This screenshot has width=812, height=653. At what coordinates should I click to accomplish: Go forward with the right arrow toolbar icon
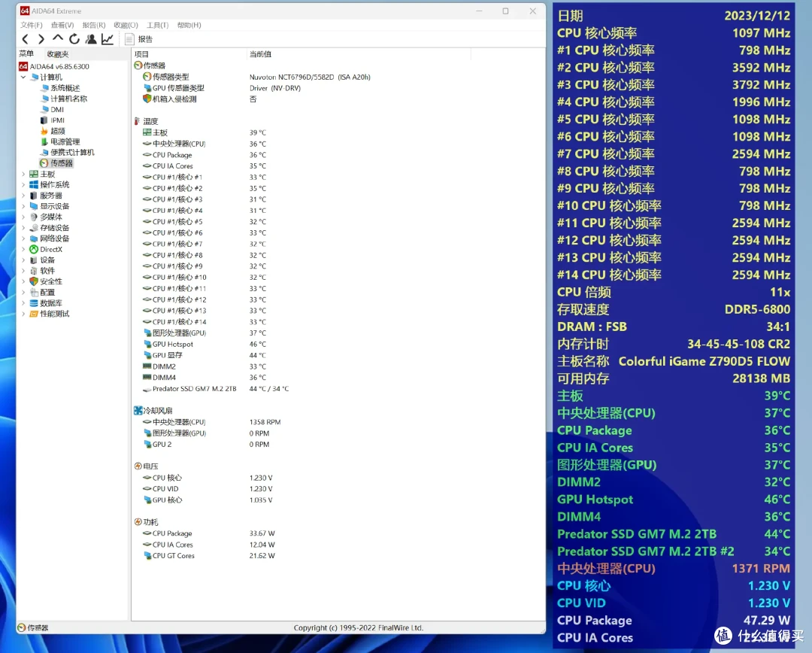[41, 39]
